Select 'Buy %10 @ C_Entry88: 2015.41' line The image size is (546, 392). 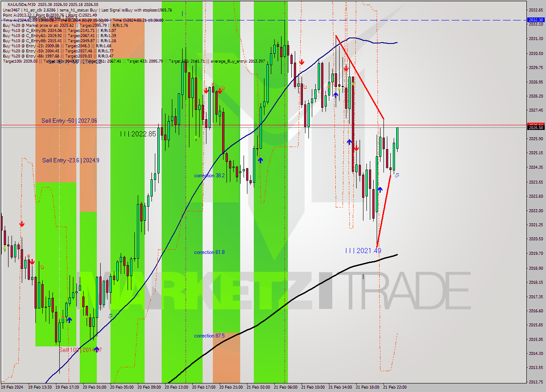coord(59,40)
